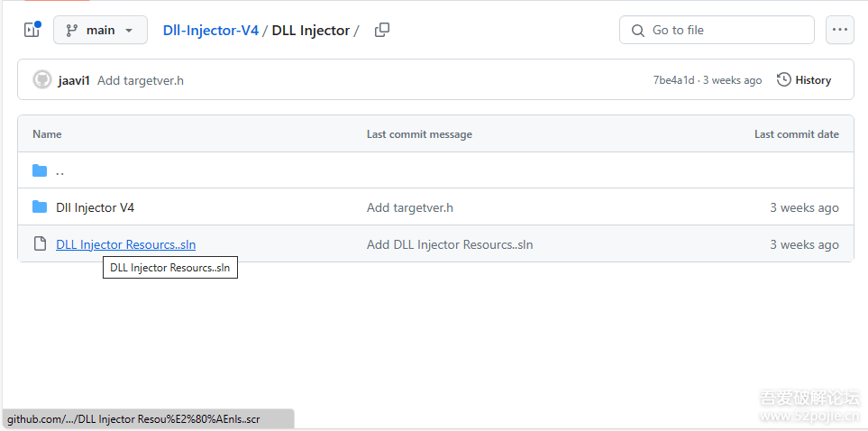Open the Dll Injector V4 folder
Viewport: 868px width, 431px height.
(96, 207)
